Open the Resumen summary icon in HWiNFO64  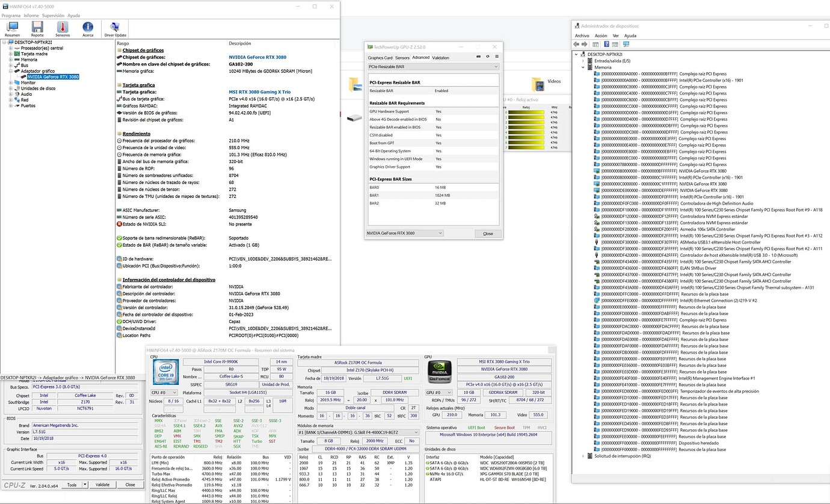[12, 26]
